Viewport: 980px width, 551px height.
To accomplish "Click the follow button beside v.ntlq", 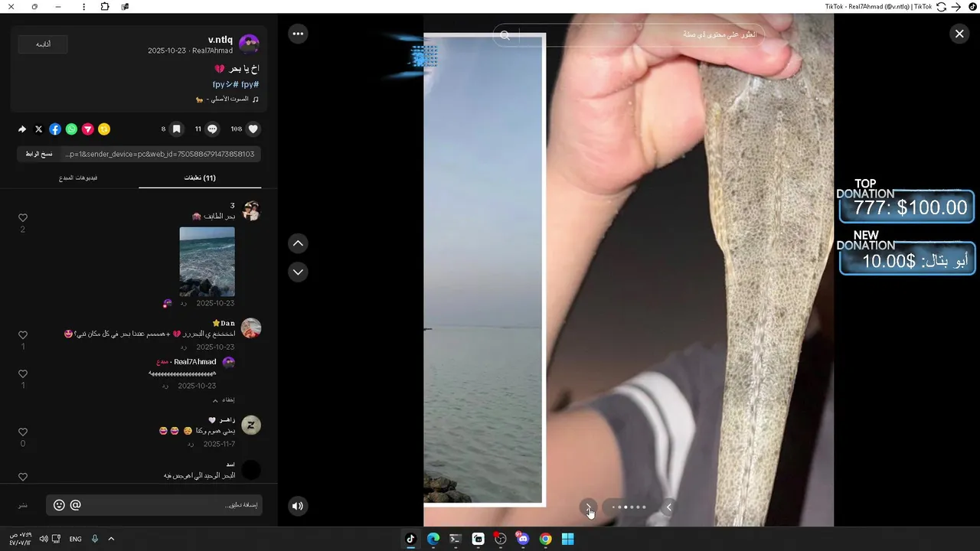I will (43, 44).
